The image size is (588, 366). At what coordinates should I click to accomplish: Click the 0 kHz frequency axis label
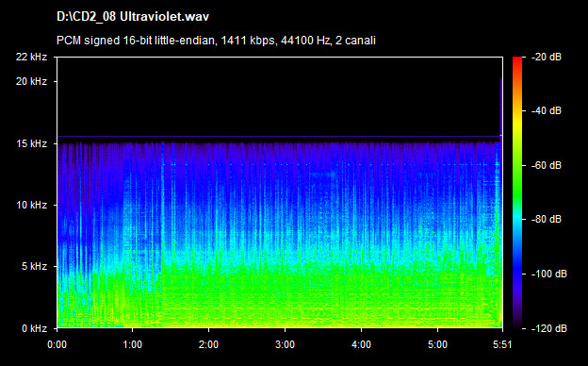(35, 329)
